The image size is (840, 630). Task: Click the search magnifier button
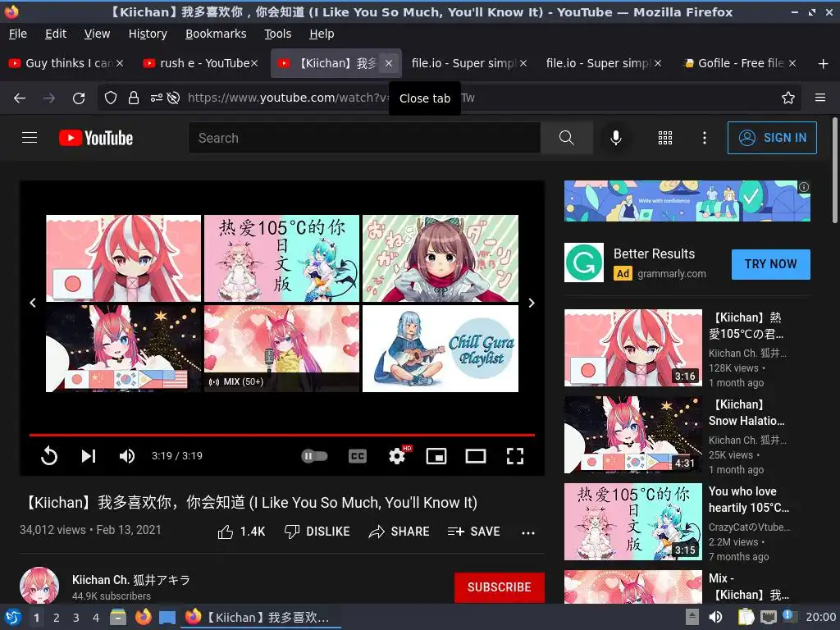point(566,138)
